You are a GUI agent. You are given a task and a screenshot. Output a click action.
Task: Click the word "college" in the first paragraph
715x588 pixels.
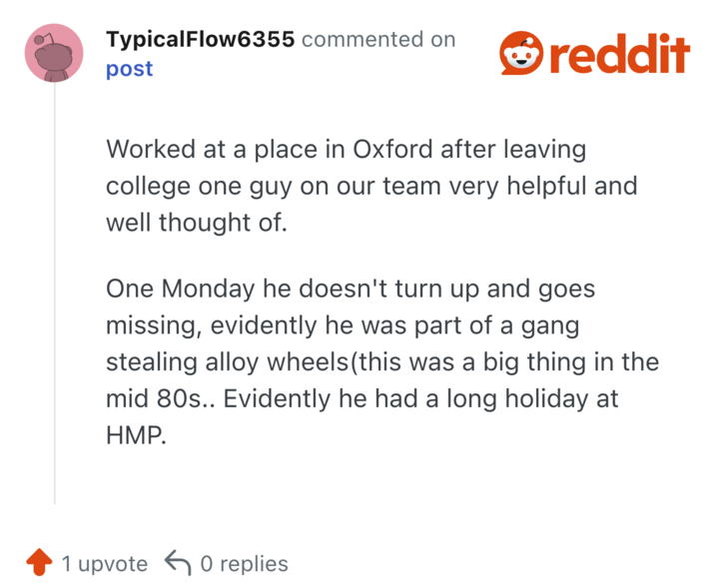tap(147, 186)
